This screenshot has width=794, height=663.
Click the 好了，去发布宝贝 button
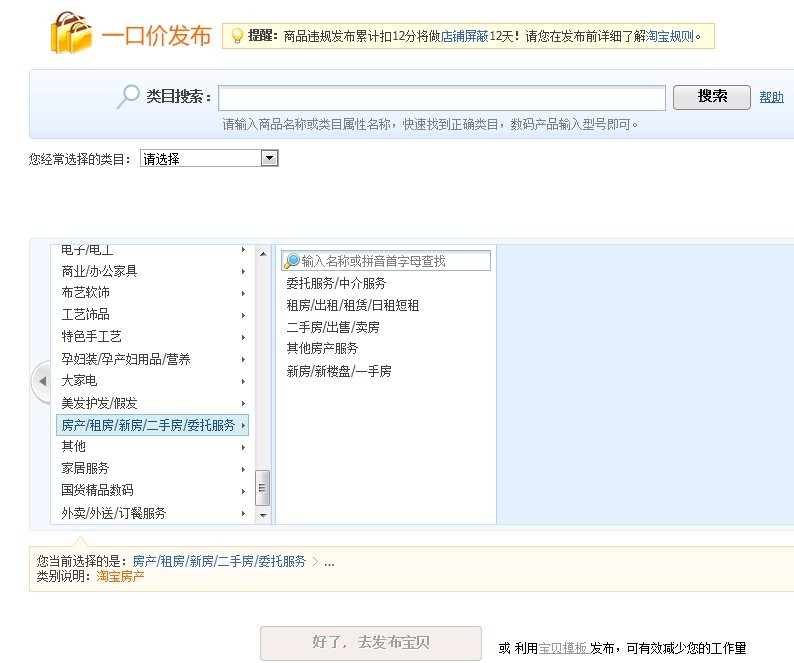(371, 643)
